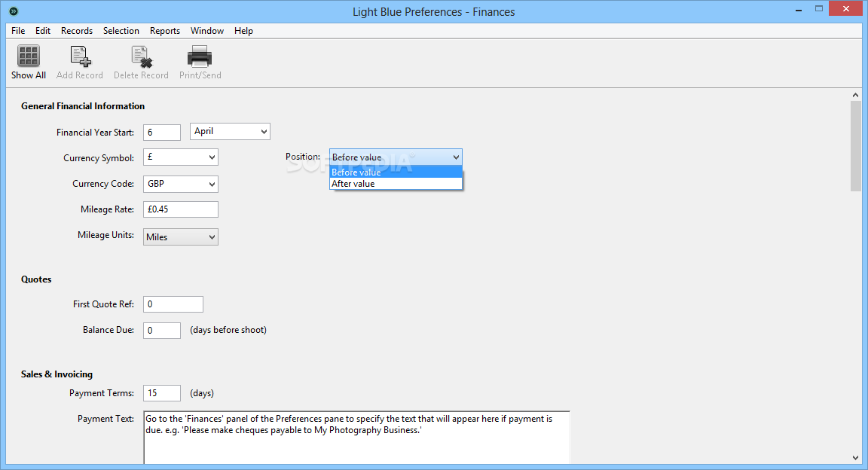
Task: Click the 'Quotes' section heading
Action: tap(36, 279)
